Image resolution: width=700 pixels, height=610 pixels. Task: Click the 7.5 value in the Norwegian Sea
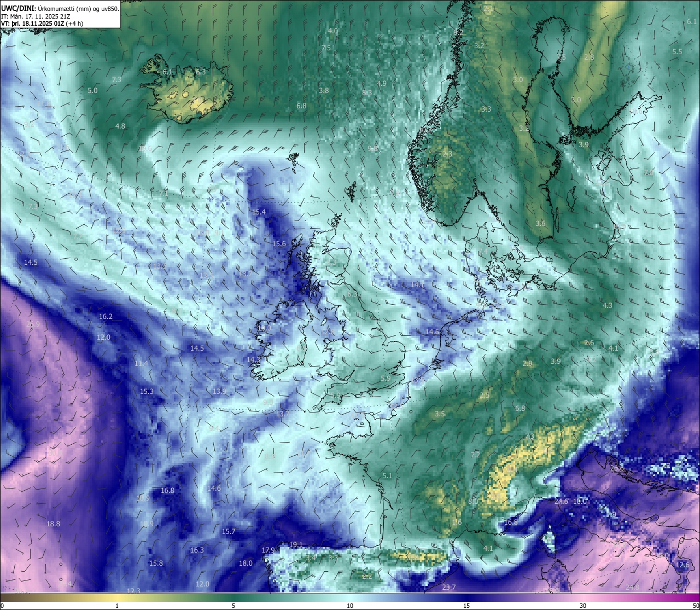click(x=326, y=48)
